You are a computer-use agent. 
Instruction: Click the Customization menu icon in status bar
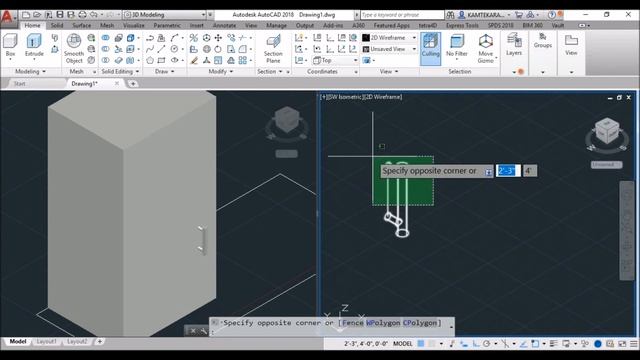click(633, 344)
